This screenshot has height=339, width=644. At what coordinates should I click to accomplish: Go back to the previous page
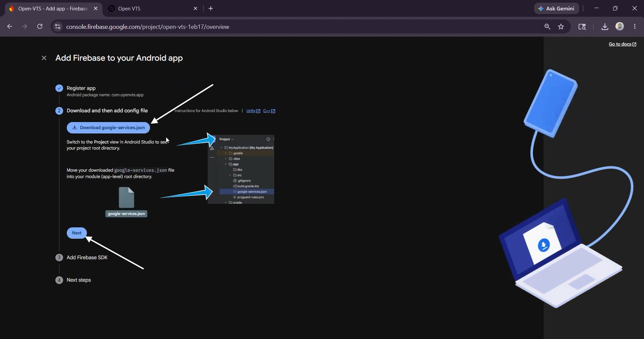9,26
